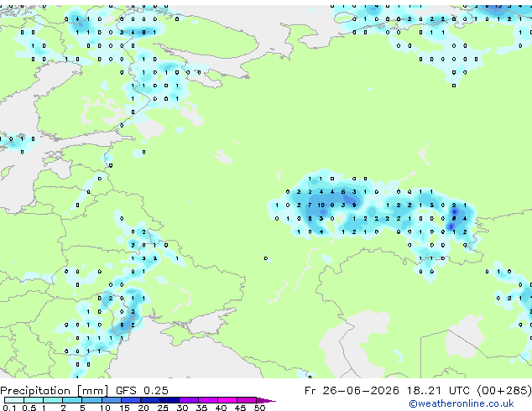Click the legend label 50
Viewport: 532px width, 411px height.
(259, 408)
